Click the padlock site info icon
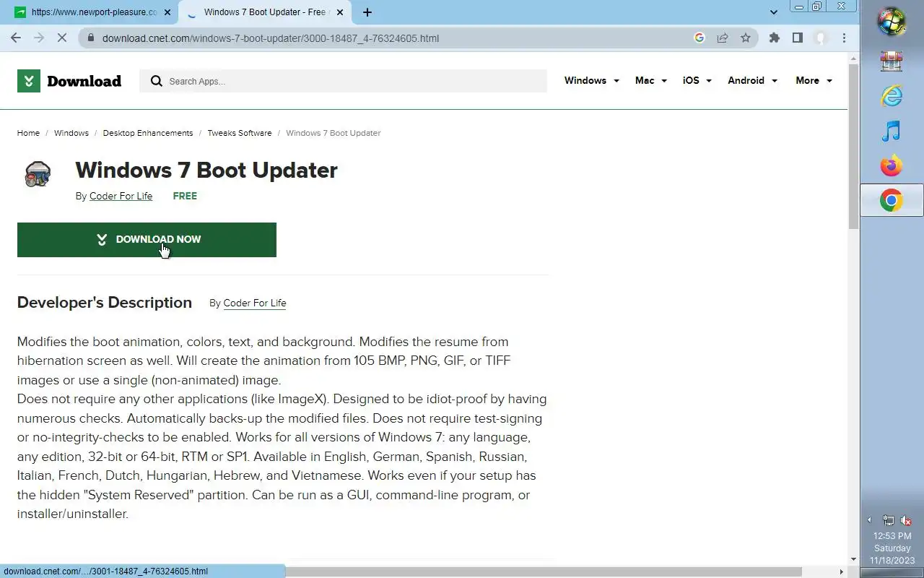924x578 pixels. (90, 38)
